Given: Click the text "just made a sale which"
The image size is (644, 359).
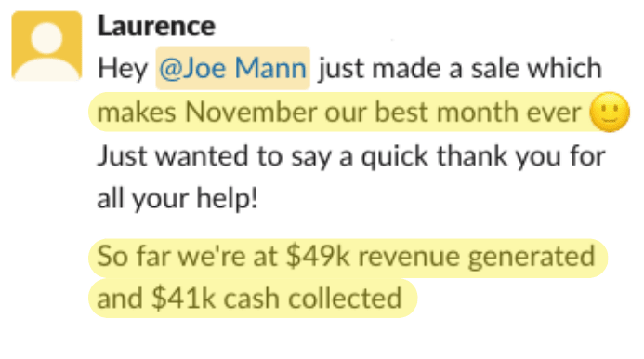Looking at the screenshot, I should coord(460,68).
